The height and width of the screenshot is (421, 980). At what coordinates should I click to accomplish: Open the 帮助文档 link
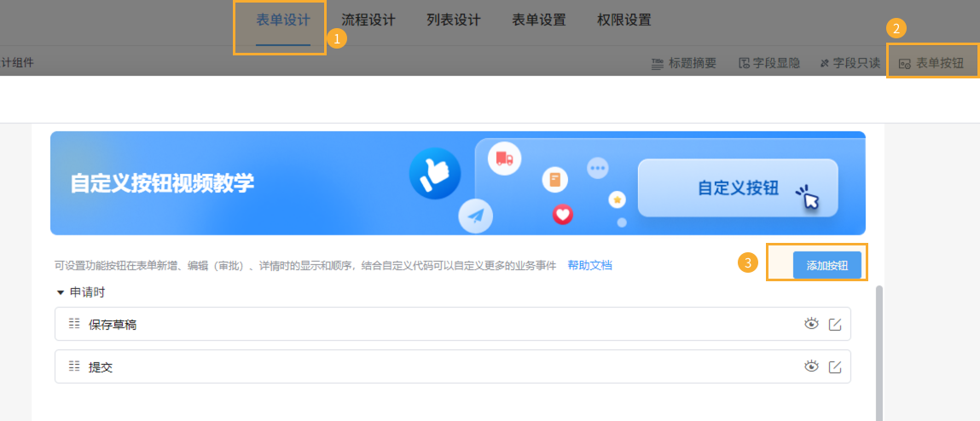[589, 265]
